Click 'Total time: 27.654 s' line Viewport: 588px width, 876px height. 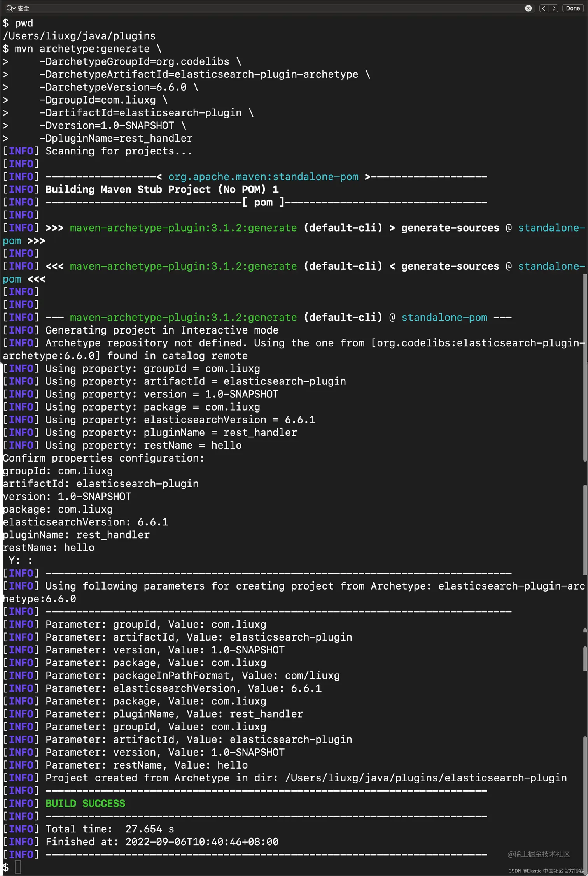(110, 829)
